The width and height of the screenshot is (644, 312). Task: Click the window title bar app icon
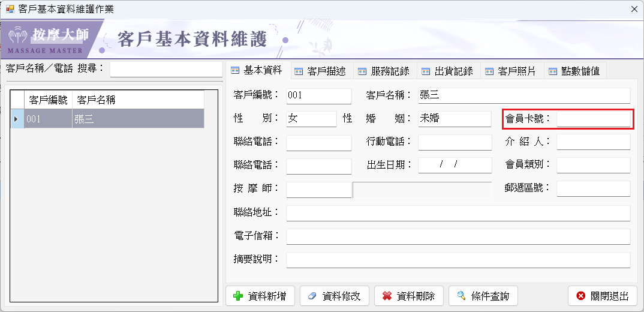[10, 9]
